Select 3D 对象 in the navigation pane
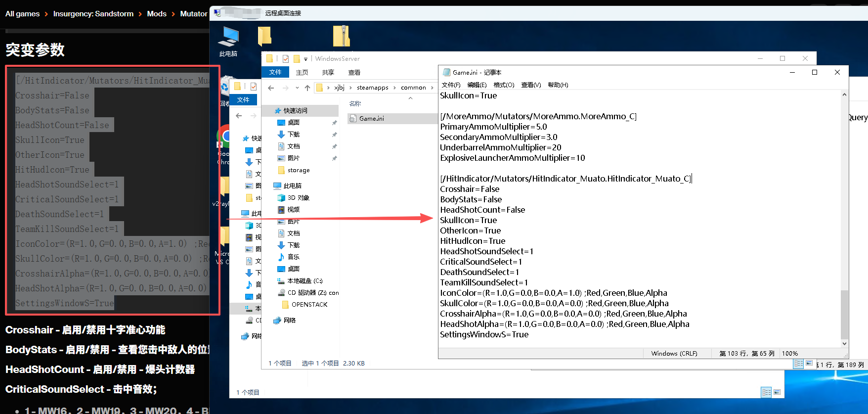 298,198
